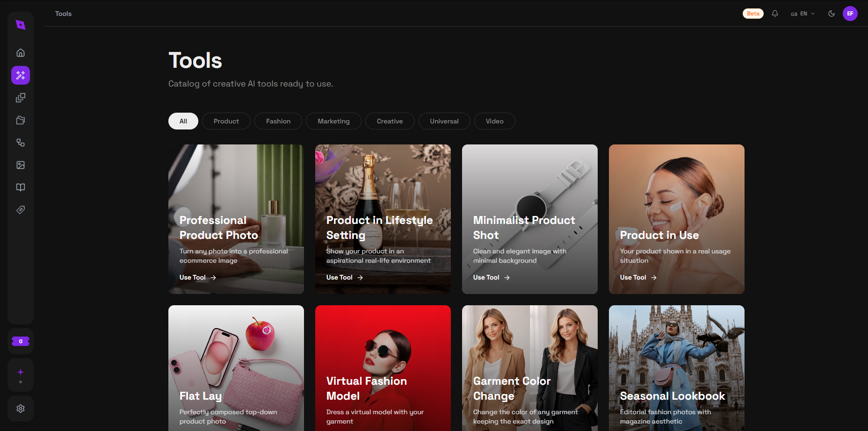Open the book/guide icon in sidebar
Viewport: 868px width, 431px height.
(21, 187)
